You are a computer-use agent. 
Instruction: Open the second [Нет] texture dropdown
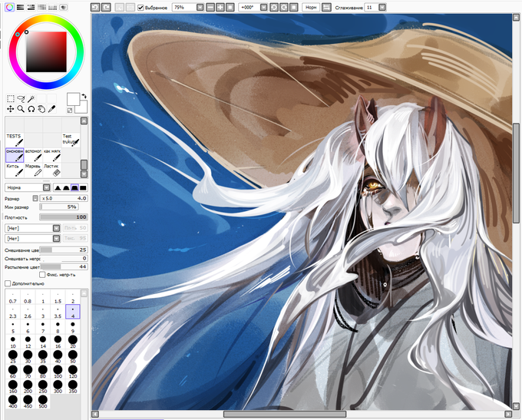coord(56,239)
